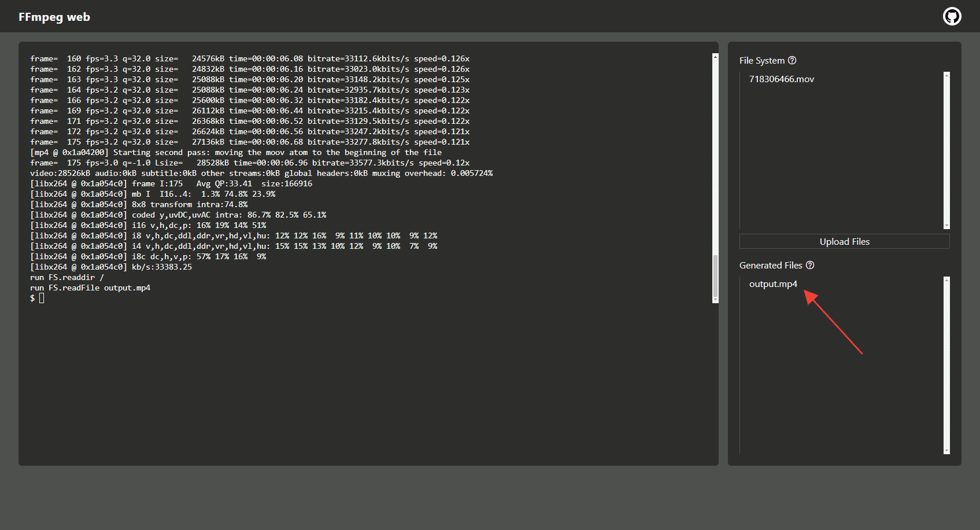Click the 'frame= 160' progress line
Image resolution: width=980 pixels, height=530 pixels.
[250, 58]
